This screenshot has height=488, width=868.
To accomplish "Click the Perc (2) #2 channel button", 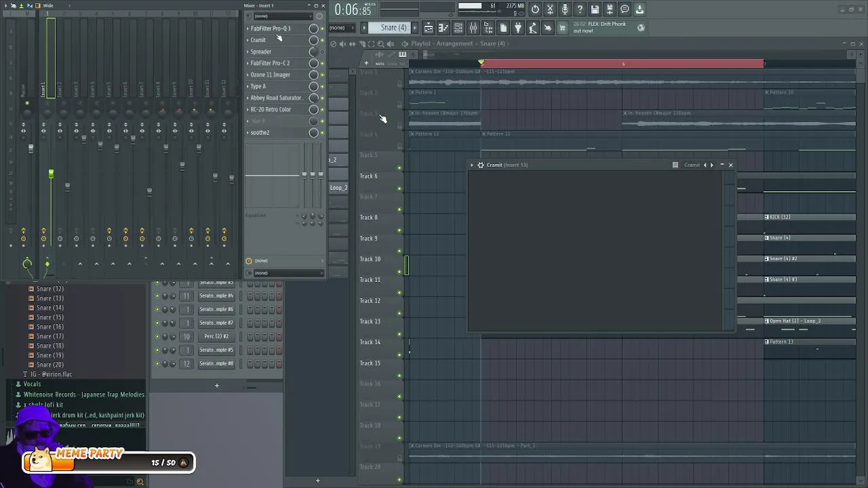I will [x=216, y=336].
